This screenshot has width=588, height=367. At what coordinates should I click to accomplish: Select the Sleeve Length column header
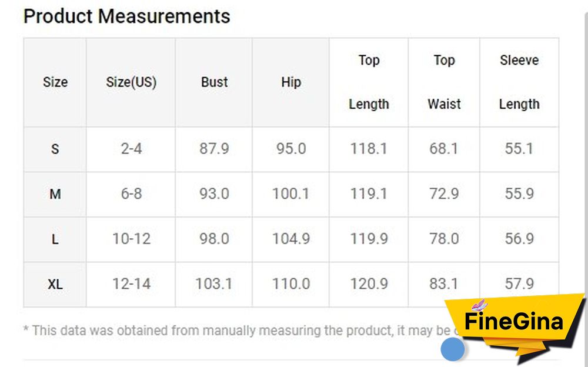519,82
